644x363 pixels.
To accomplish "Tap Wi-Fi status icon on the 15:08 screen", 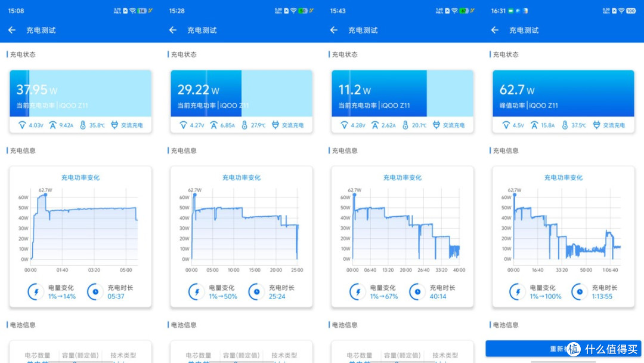I will [x=132, y=11].
